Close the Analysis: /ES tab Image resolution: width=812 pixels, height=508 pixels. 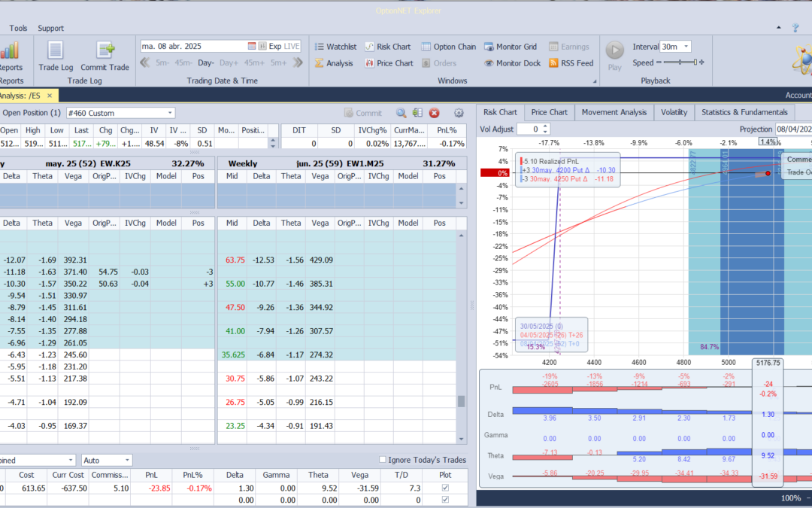tap(50, 96)
